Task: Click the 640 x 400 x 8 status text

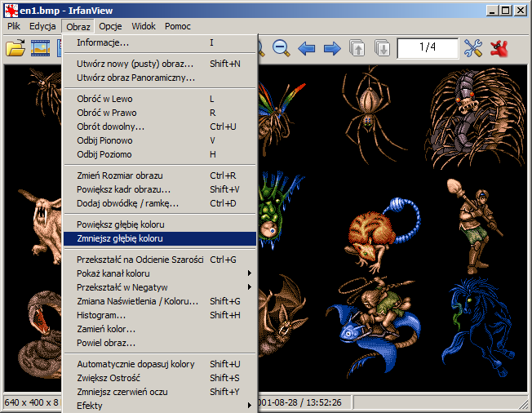Action: pyautogui.click(x=31, y=402)
